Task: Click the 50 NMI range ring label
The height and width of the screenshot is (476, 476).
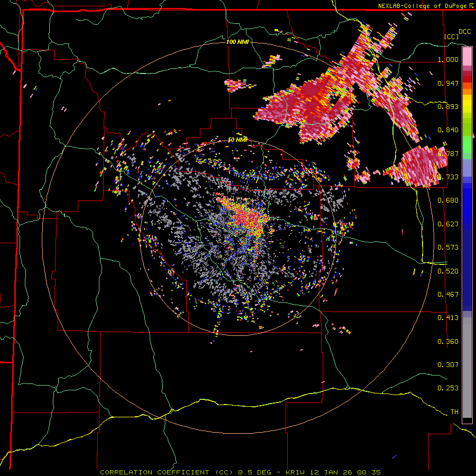Action: pos(237,140)
